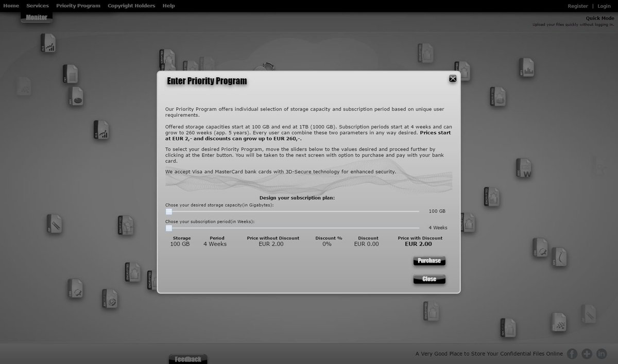The image size is (618, 364).
Task: Click the 'Enter Priority Program' dialog title
Action: [x=207, y=81]
